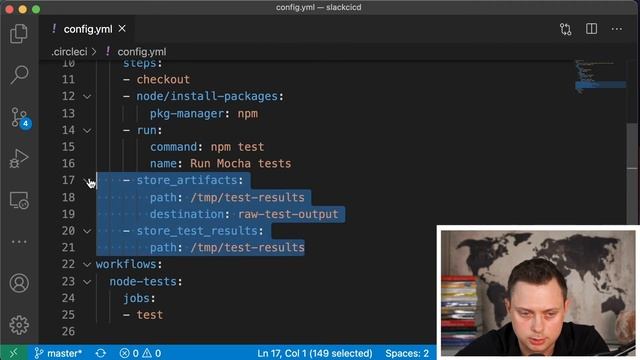Screen dimensions: 640x360
Task: Click the Ln 17, Col 1 cursor position
Action: click(314, 353)
